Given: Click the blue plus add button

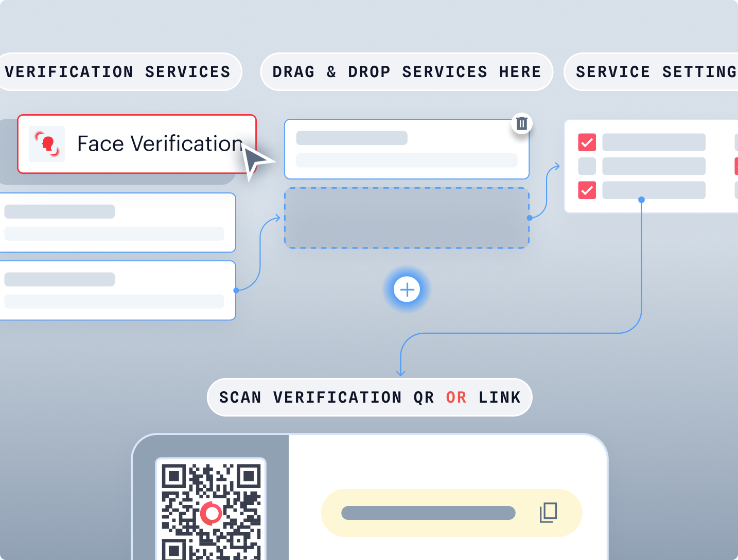Looking at the screenshot, I should (x=407, y=290).
